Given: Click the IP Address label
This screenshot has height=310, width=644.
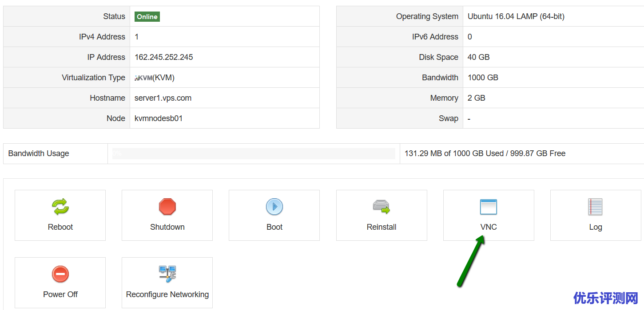Looking at the screenshot, I should pos(106,57).
